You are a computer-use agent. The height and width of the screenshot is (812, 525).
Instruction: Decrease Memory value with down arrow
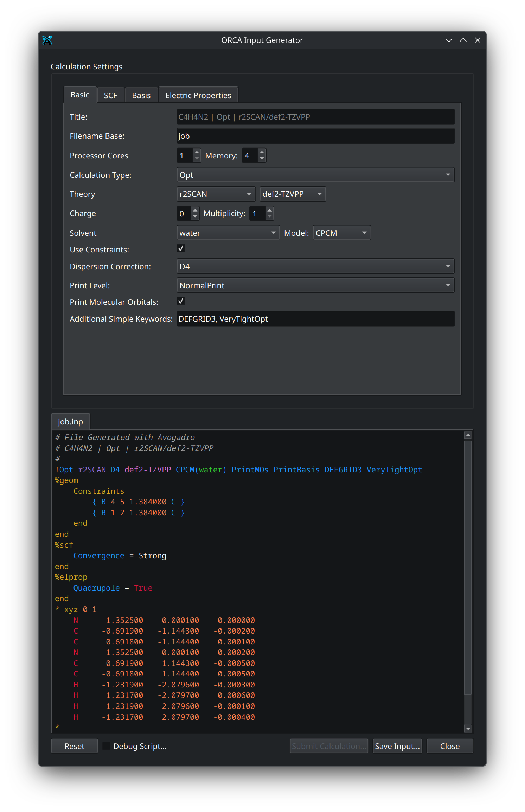tap(262, 159)
